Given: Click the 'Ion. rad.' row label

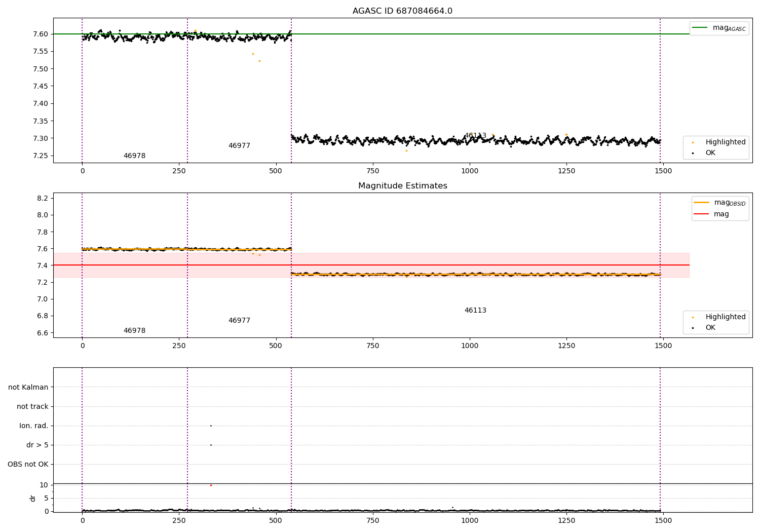Looking at the screenshot, I should [34, 426].
